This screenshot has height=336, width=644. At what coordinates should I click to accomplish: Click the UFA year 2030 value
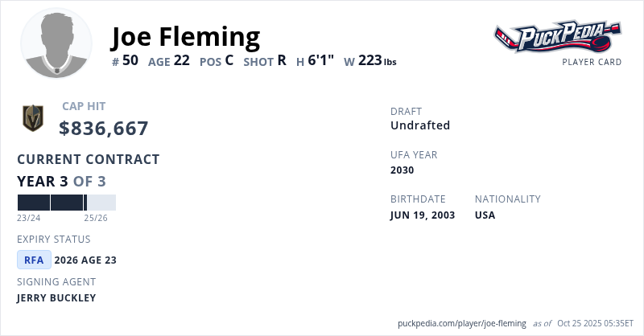[402, 170]
